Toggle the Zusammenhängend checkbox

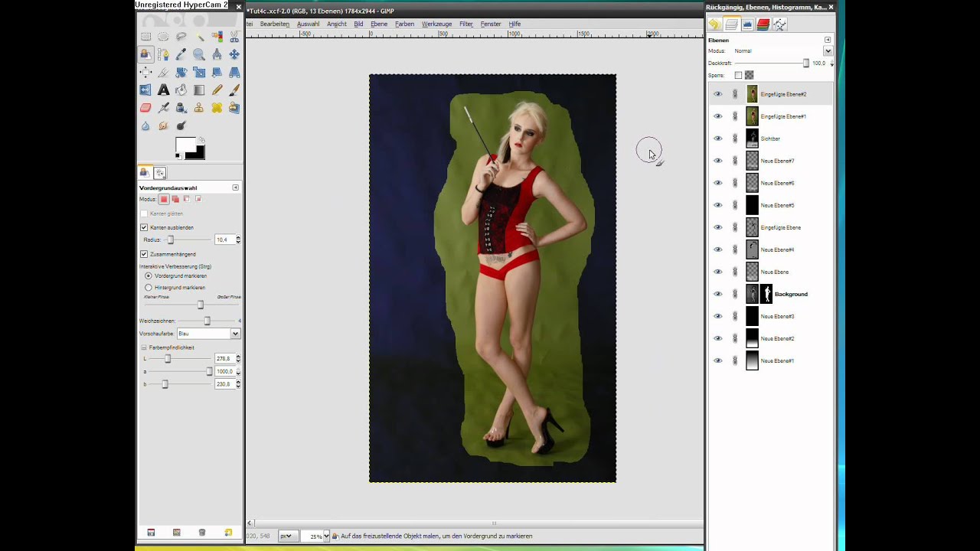click(x=144, y=254)
